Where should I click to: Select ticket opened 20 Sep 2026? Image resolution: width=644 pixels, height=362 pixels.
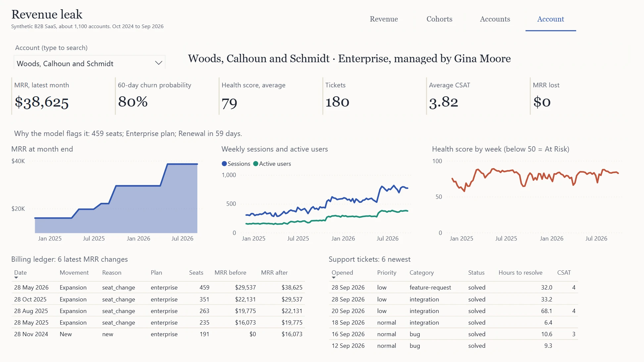(454, 311)
